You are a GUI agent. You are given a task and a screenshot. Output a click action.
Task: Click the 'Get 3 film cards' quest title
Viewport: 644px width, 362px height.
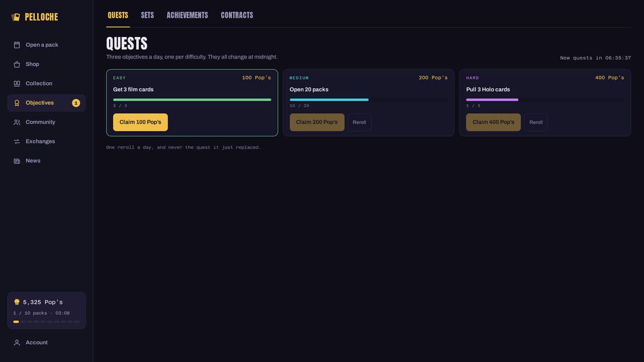coord(133,89)
